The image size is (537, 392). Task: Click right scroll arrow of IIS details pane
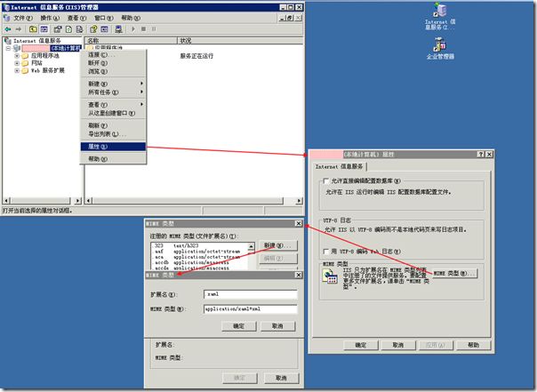[300, 201]
